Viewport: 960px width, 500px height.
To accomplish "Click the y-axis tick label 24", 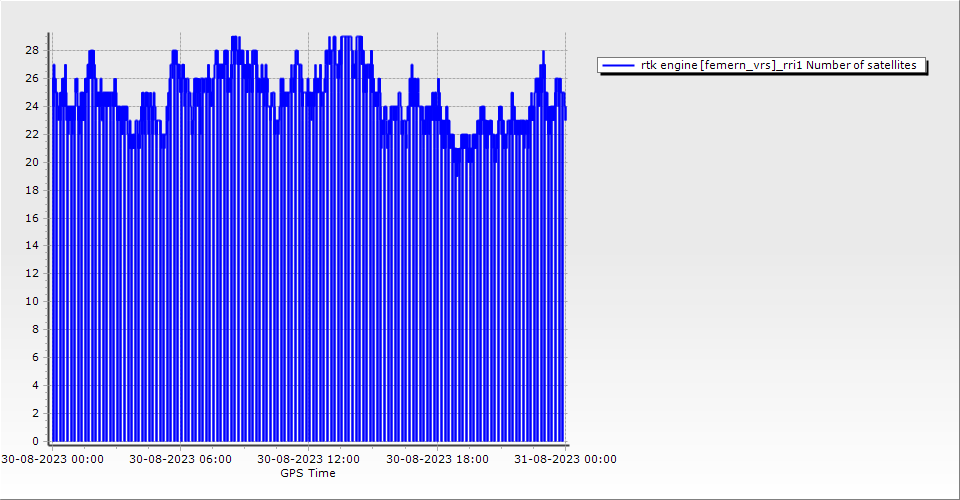I will 32,106.
